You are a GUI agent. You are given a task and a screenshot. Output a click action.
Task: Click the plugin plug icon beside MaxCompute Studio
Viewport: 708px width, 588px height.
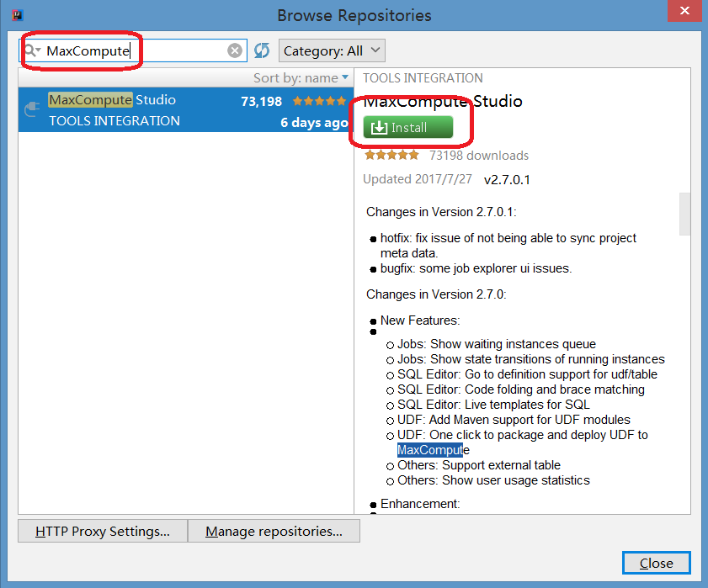coord(32,109)
